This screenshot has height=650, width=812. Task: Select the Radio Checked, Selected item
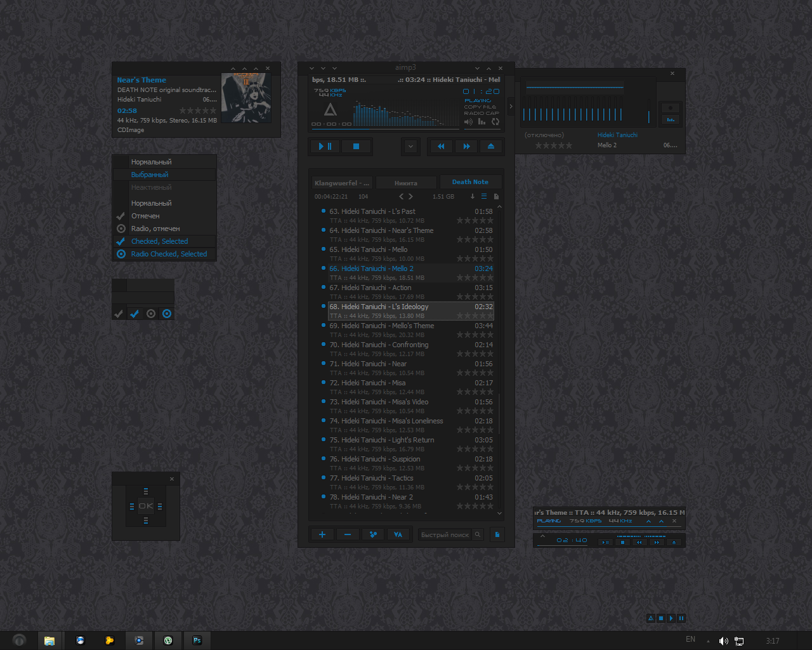point(164,254)
